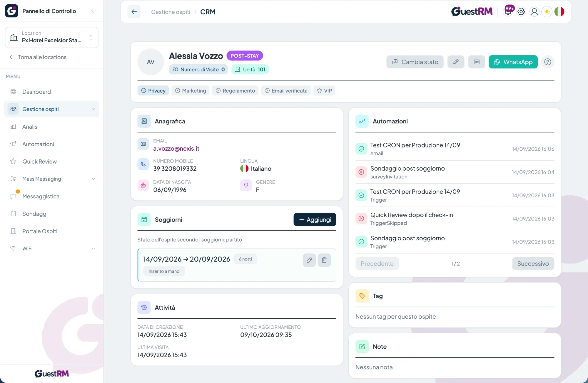The image size is (588, 383).
Task: Click Gestione ospiti in the breadcrumb
Action: [171, 12]
